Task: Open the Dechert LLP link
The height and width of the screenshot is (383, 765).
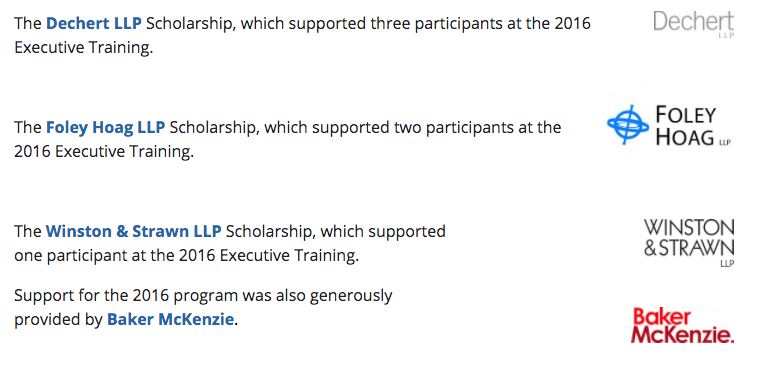Action: point(94,23)
